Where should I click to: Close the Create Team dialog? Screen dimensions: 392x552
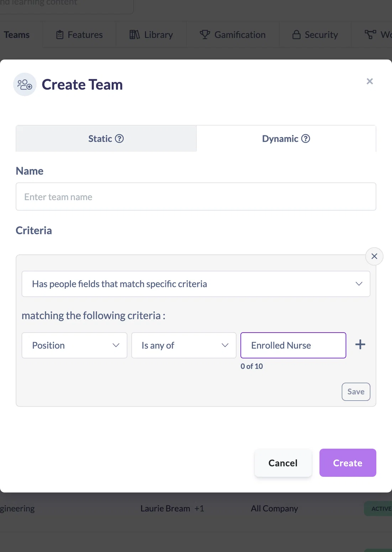coord(370,82)
